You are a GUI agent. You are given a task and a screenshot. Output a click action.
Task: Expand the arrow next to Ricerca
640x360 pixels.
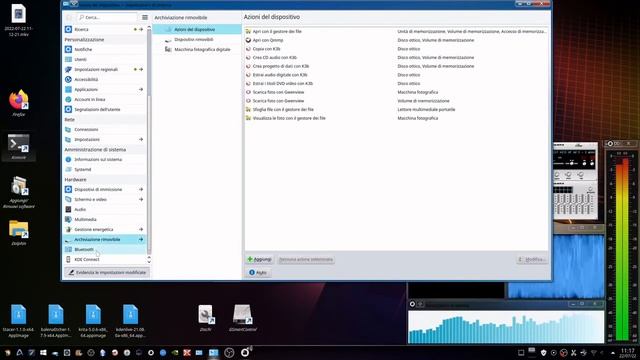coord(141,29)
